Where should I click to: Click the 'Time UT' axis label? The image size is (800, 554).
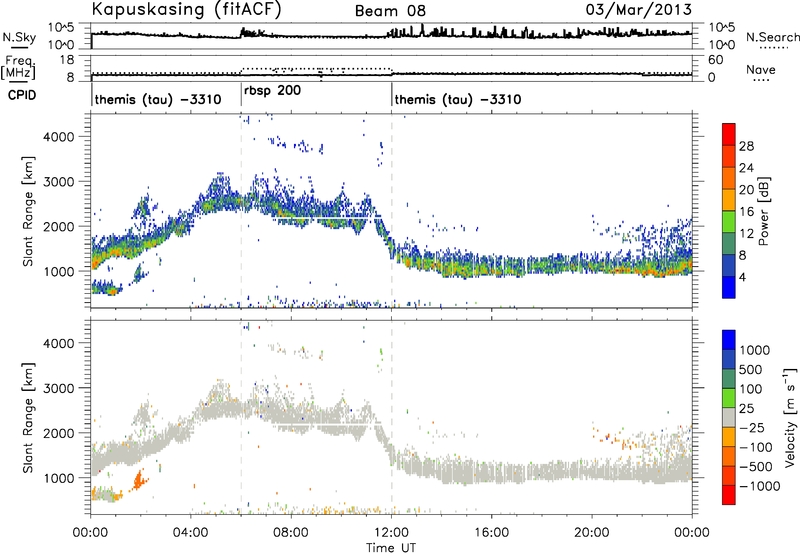391,548
